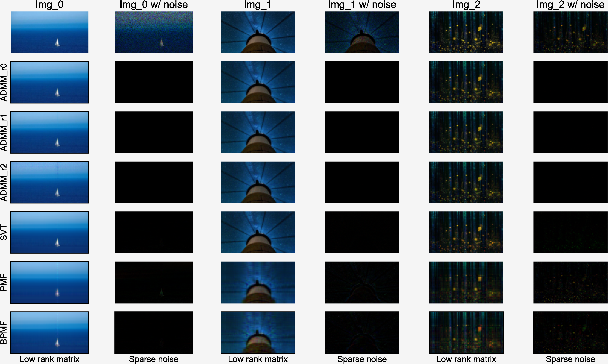Select the SVT low rank sailboat result
Screen dimensions: 608x364
point(49,232)
